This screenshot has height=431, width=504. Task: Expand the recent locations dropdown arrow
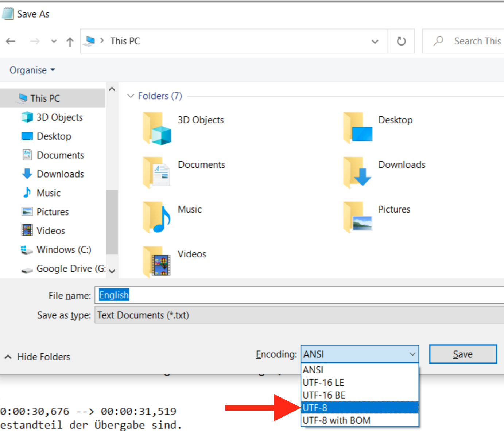pos(54,41)
